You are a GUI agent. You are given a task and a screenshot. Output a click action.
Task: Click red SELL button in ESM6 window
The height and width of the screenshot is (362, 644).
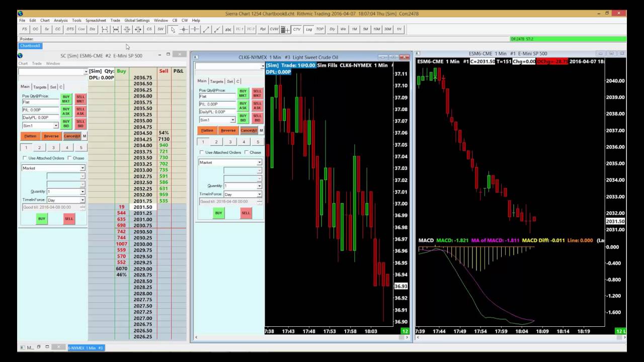tap(69, 219)
